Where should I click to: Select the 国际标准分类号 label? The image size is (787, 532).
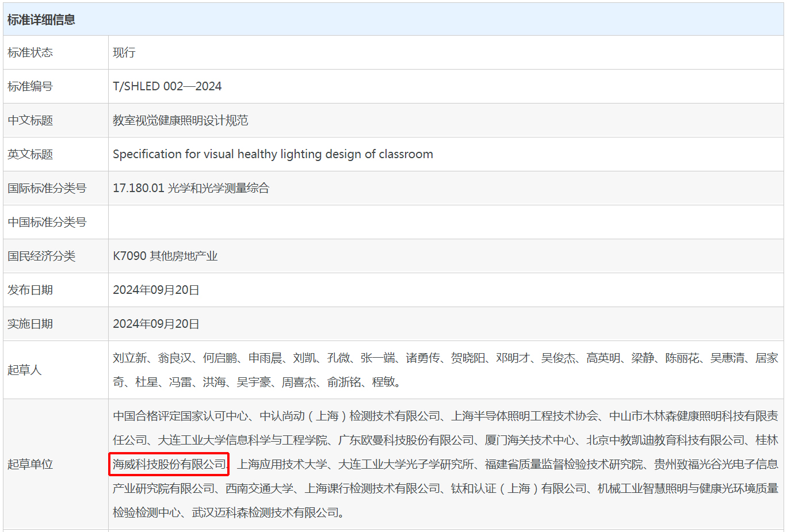(47, 188)
